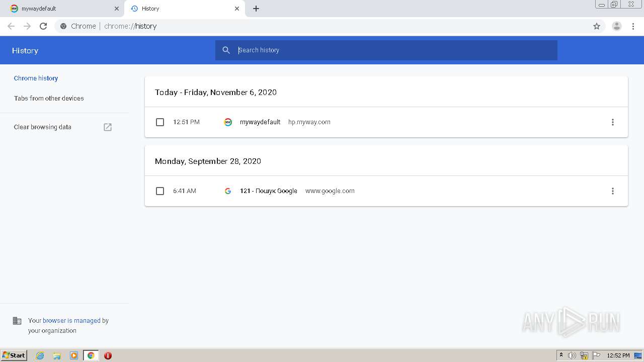Screen dimensions: 644x362
Task: Reload the page with the refresh icon
Action: click(x=43, y=26)
